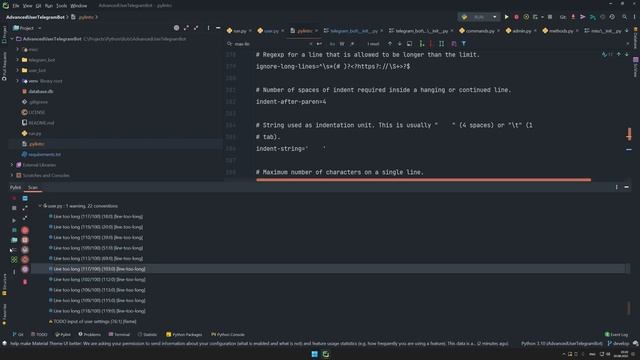
Task: Open search filter funnel icon in find bar
Action: point(464,44)
